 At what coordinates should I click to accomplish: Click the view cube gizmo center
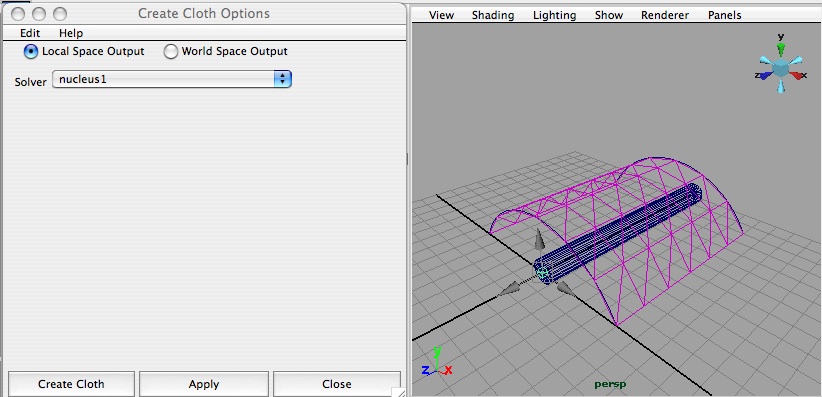coord(781,68)
